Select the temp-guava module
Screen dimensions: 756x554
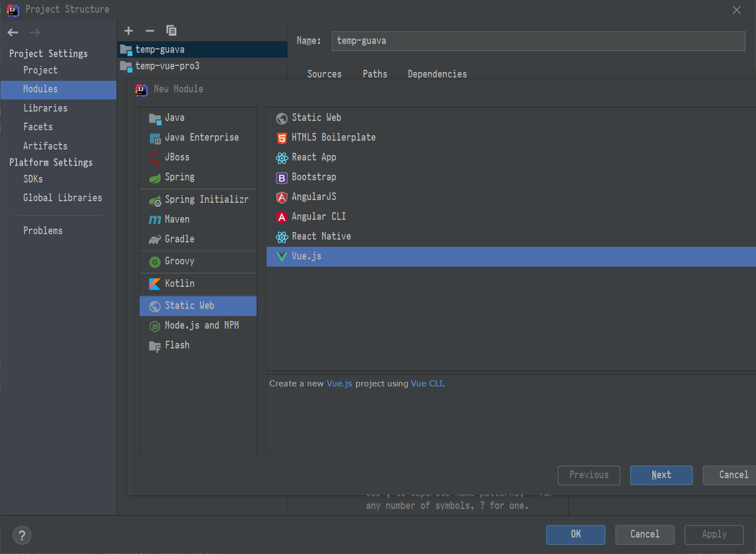[202, 49]
